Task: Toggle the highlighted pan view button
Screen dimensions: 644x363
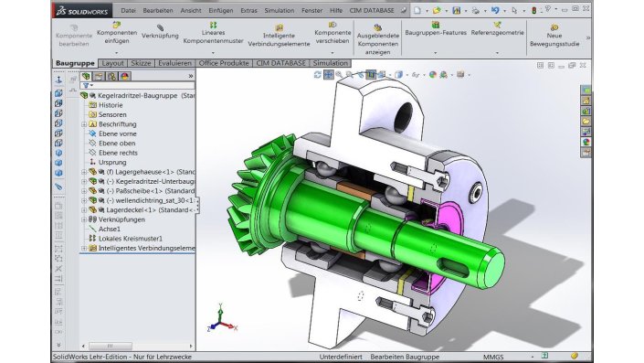Action: [x=328, y=74]
